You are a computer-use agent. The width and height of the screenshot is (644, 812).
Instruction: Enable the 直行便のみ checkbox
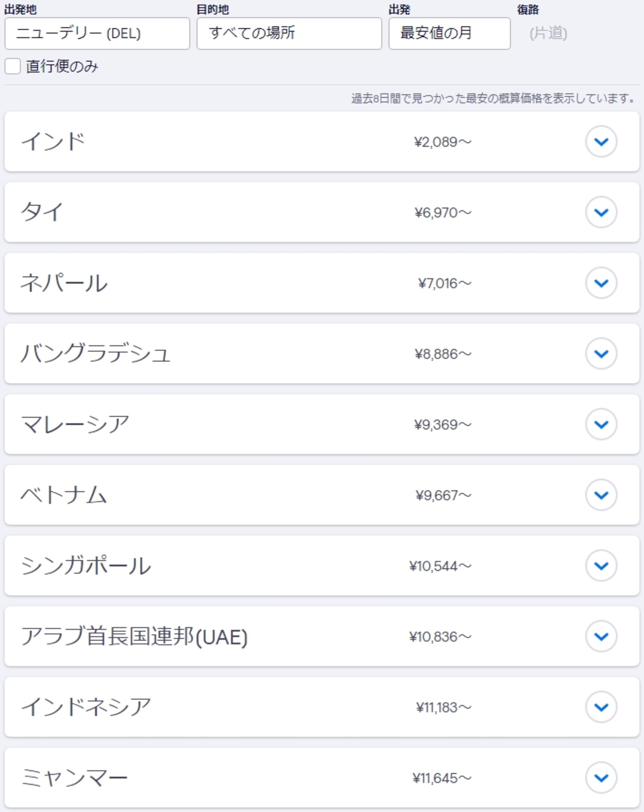pyautogui.click(x=13, y=66)
